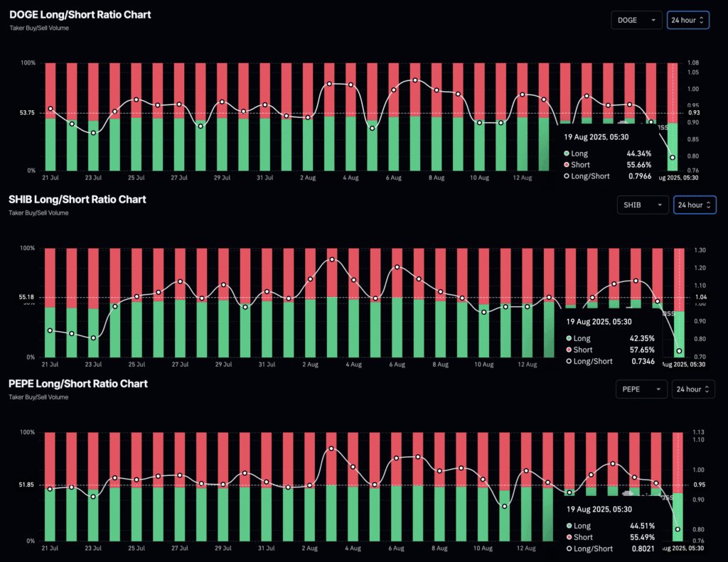Viewport: 728px width, 562px height.
Task: Click the up chevron on DOGE 24 hour stepper
Action: [702, 17]
